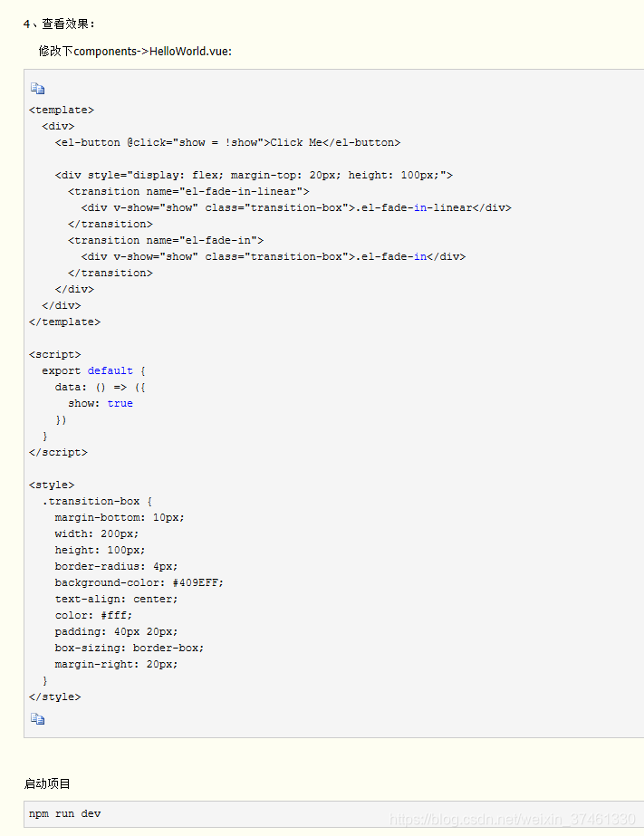Click the '</template>' closing tag line
This screenshot has height=836, width=644.
(x=64, y=322)
